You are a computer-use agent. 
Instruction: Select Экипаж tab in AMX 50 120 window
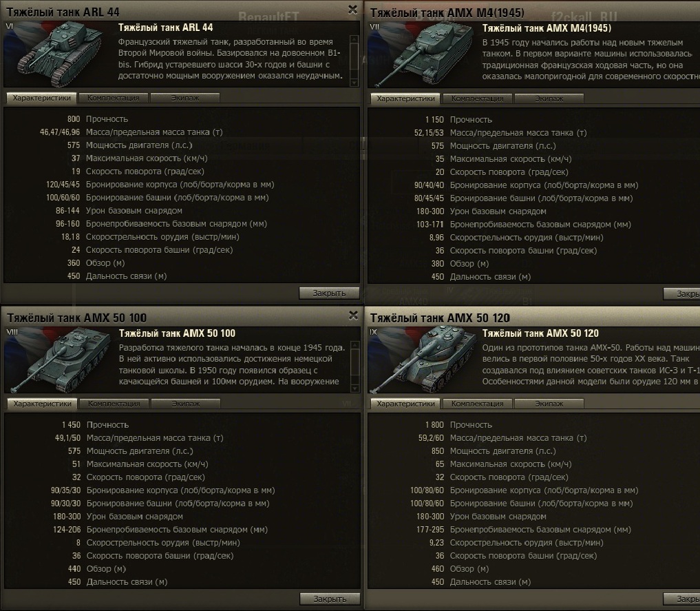coord(549,404)
